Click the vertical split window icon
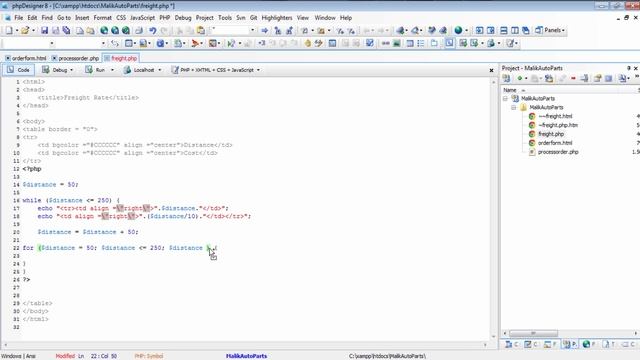The image size is (640, 360). pyautogui.click(x=515, y=30)
